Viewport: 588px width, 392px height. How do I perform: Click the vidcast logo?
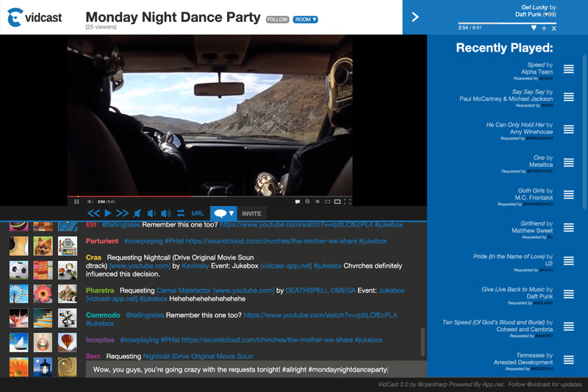(35, 17)
